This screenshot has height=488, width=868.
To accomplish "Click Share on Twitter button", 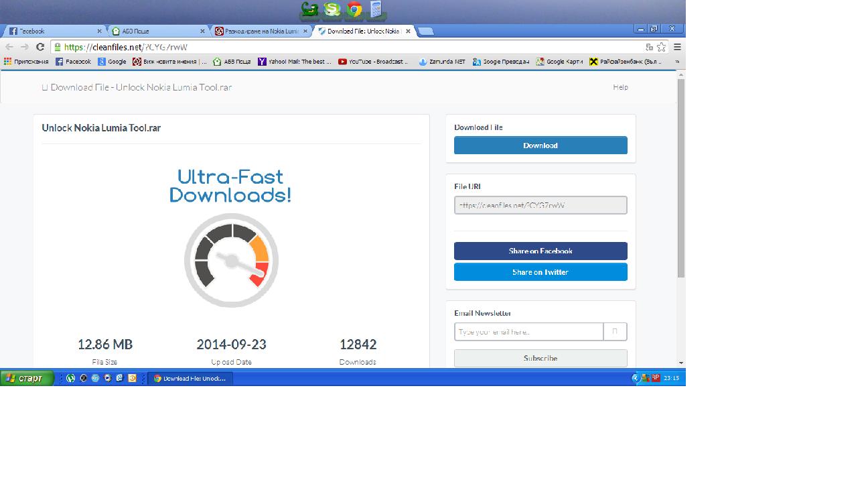I will pos(540,272).
